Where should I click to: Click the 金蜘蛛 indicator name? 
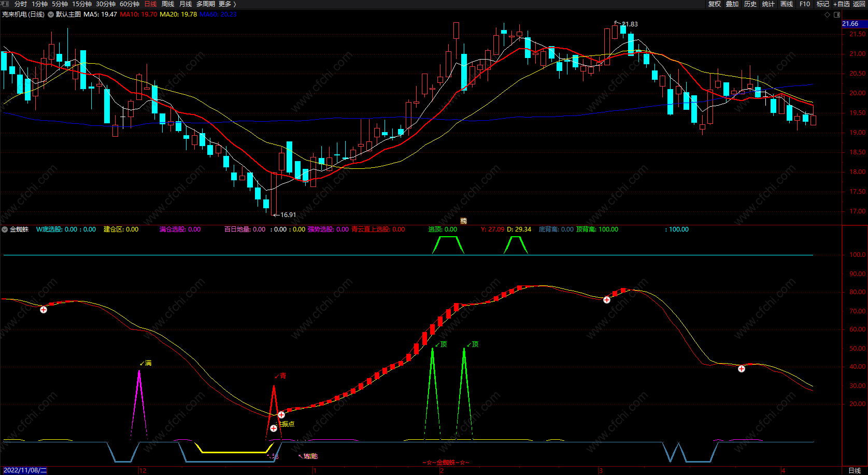[x=19, y=229]
